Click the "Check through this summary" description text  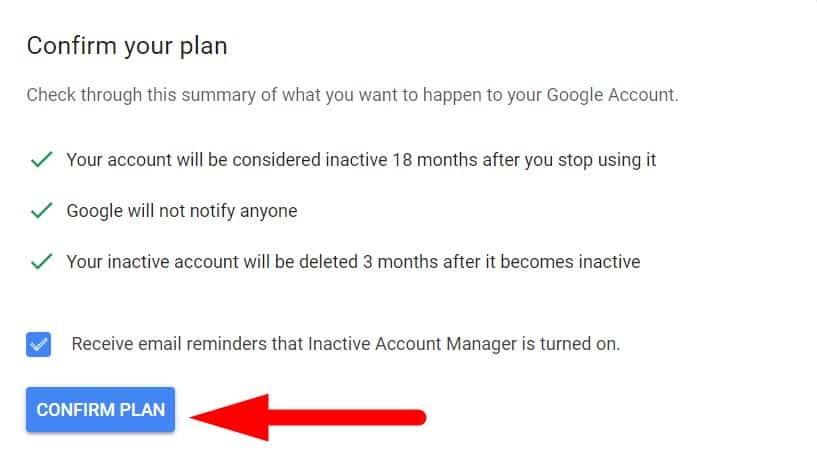(352, 96)
